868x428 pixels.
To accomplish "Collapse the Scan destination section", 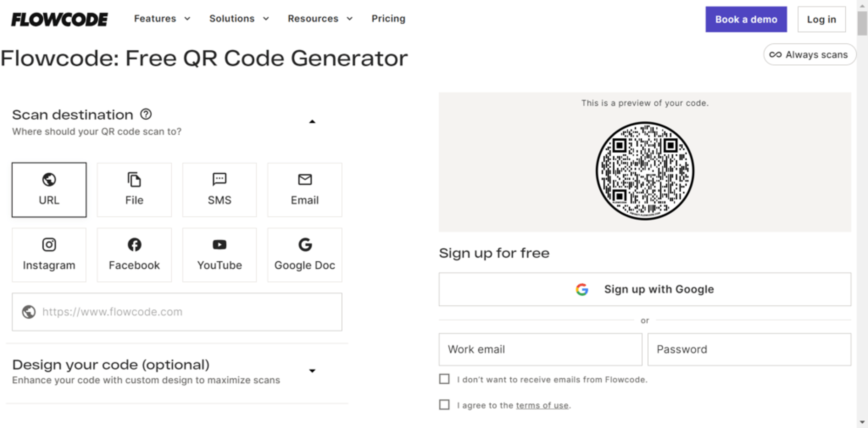I will 313,122.
